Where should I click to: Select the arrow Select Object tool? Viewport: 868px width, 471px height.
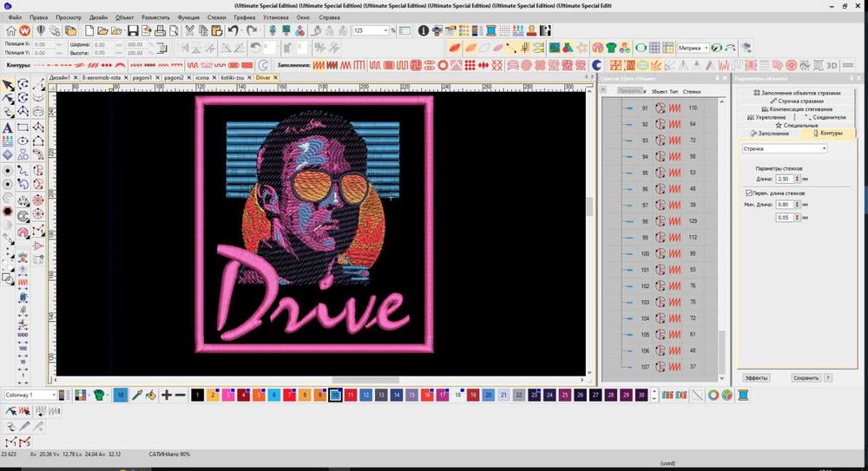click(8, 84)
